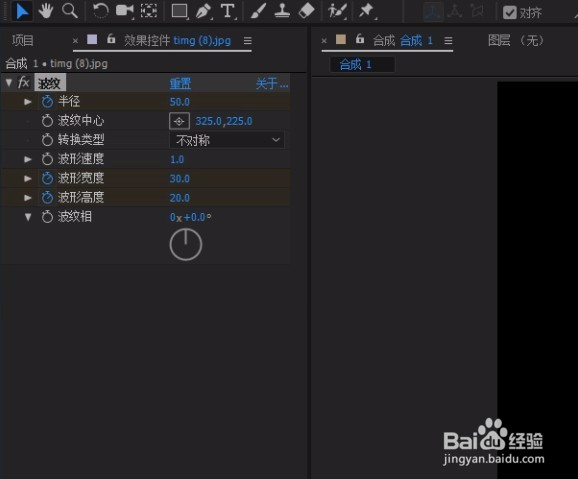
Task: Select the Pen tool
Action: 203,11
